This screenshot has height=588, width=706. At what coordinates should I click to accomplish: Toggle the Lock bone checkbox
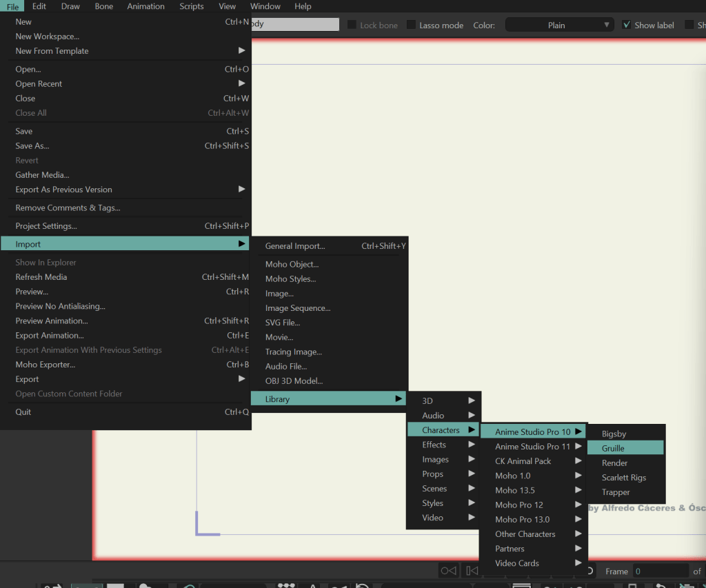352,25
